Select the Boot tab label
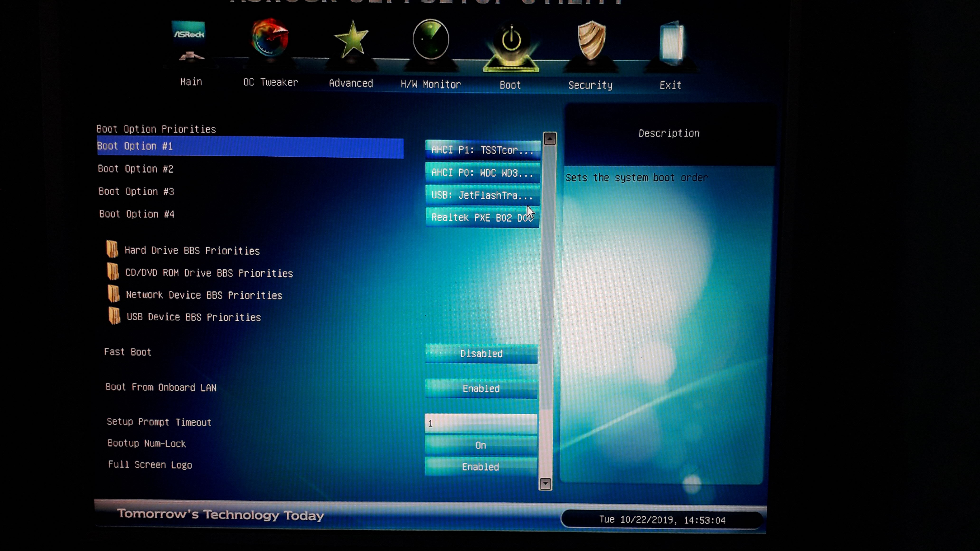Image resolution: width=980 pixels, height=551 pixels. pos(510,85)
